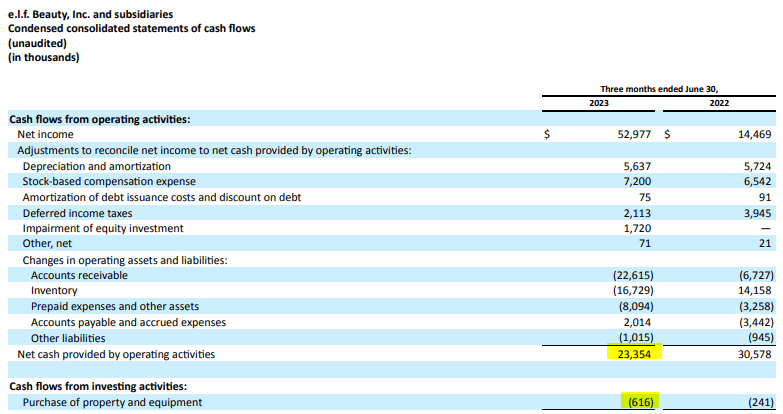The image size is (783, 414).
Task: Click the 75 amortization of debt value
Action: pyautogui.click(x=645, y=197)
